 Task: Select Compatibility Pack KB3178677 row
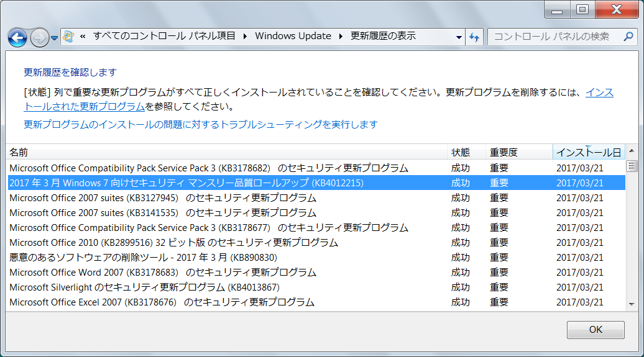(x=316, y=228)
